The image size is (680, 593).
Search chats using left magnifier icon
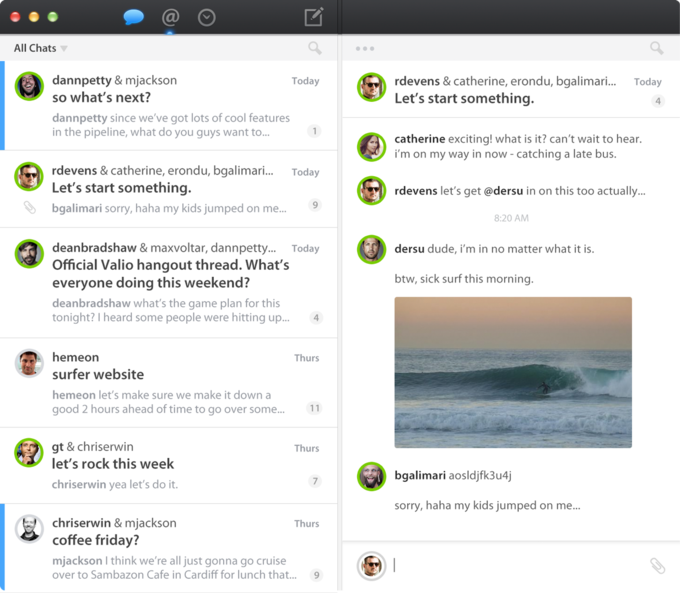point(315,48)
